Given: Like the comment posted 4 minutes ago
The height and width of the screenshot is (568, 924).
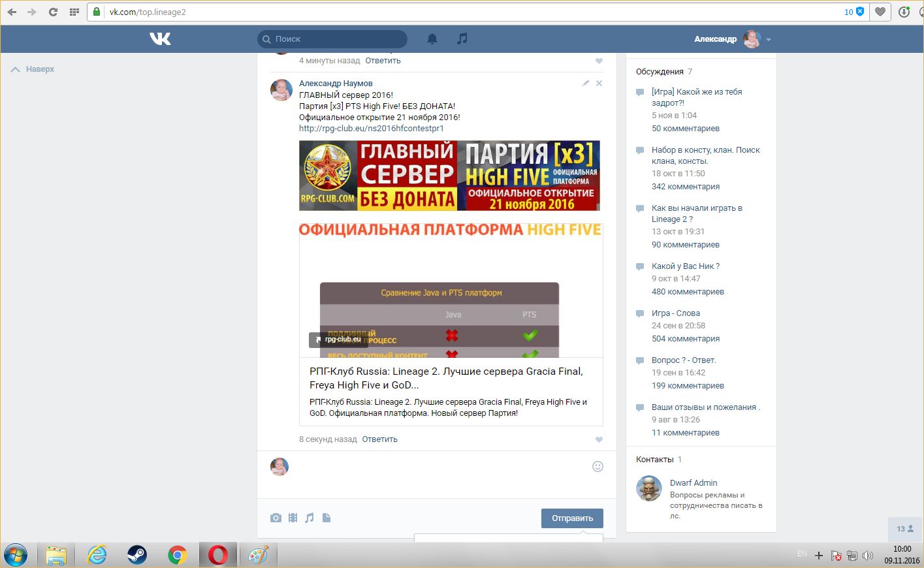Looking at the screenshot, I should [599, 61].
